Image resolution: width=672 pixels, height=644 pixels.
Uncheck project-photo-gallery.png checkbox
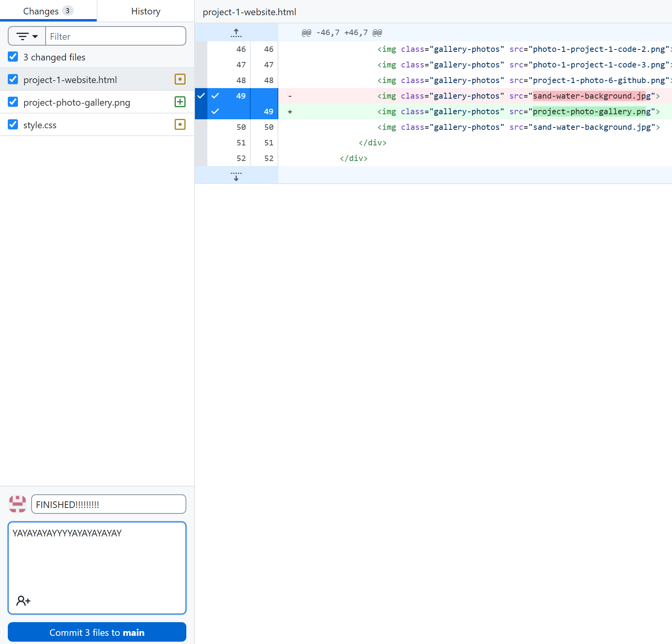click(x=13, y=102)
